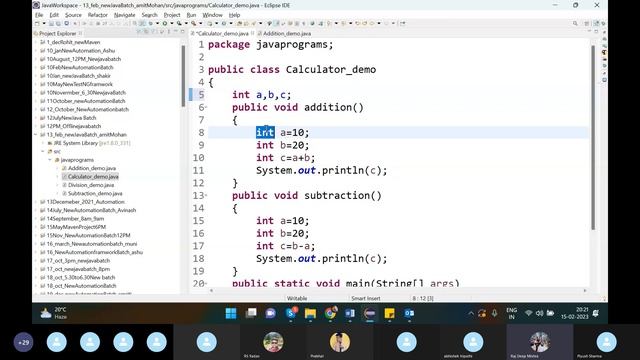This screenshot has height=360, width=640.
Task: Open the Project menu
Action: point(172,15)
